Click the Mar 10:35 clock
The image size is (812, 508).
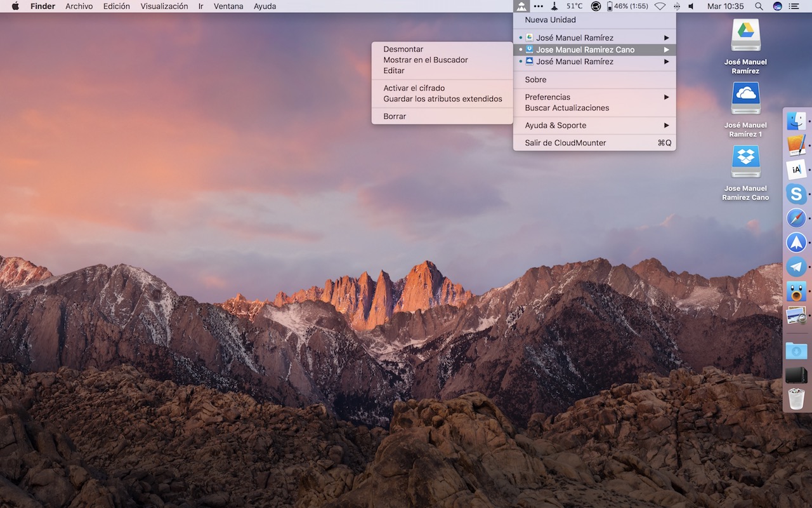(725, 6)
